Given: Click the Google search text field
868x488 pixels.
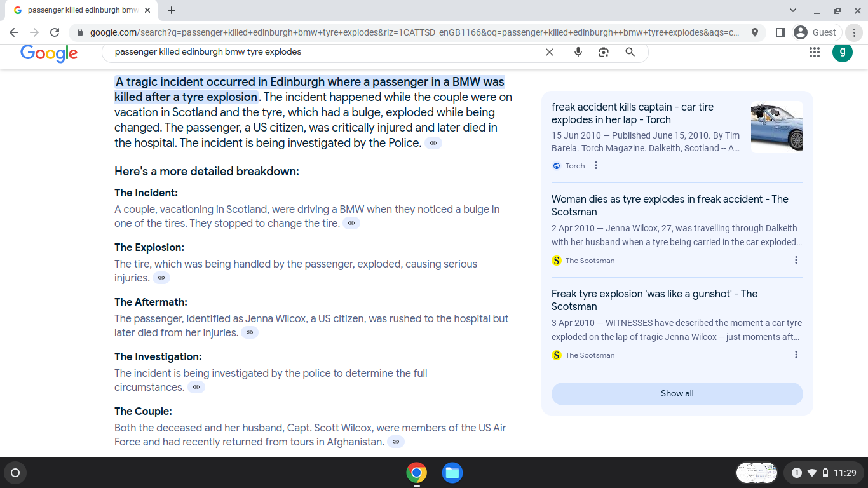Looking at the screenshot, I should click(324, 52).
